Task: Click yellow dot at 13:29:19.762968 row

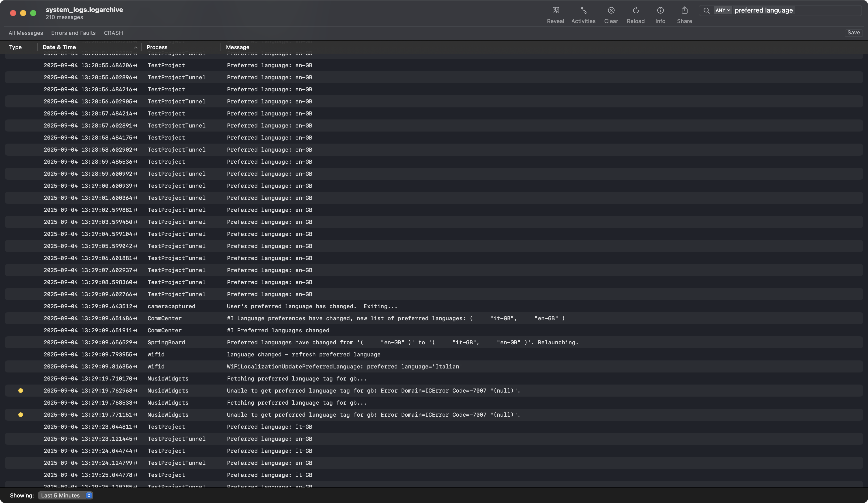Action: pos(21,390)
